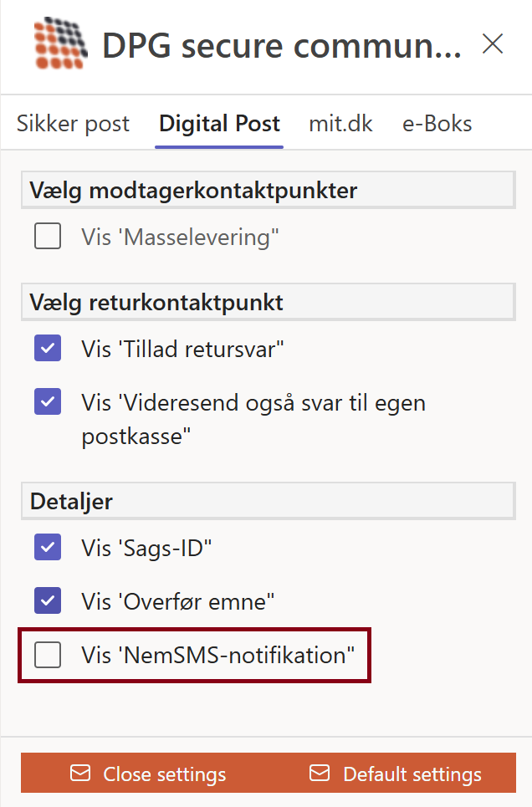
Task: Click envelope icon on Close settings
Action: 80,774
